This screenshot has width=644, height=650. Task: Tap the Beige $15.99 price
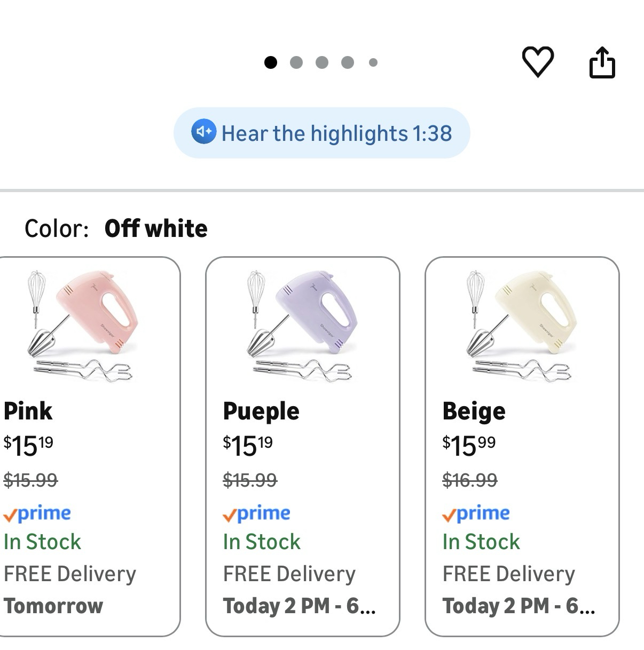[469, 445]
